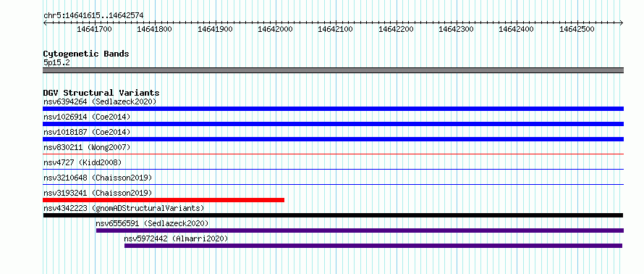
Task: Click the chr5:14641615..14642574 region label
Action: (x=93, y=16)
